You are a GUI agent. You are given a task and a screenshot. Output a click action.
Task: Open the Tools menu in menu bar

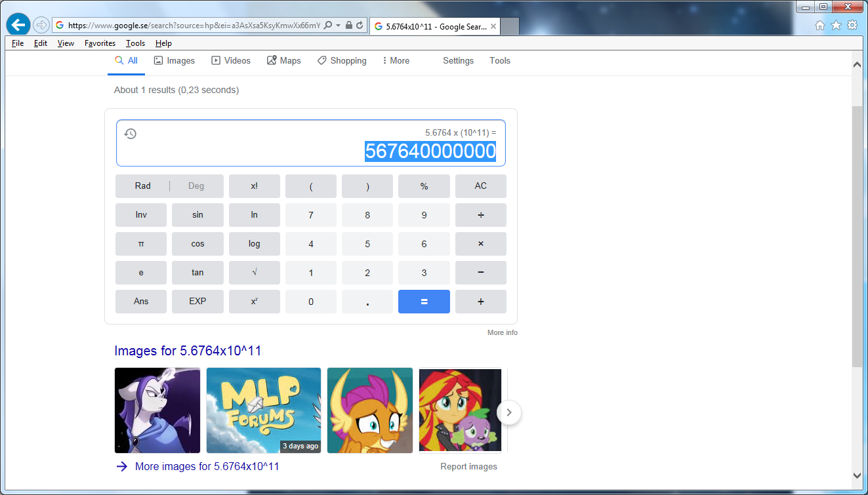coord(135,43)
